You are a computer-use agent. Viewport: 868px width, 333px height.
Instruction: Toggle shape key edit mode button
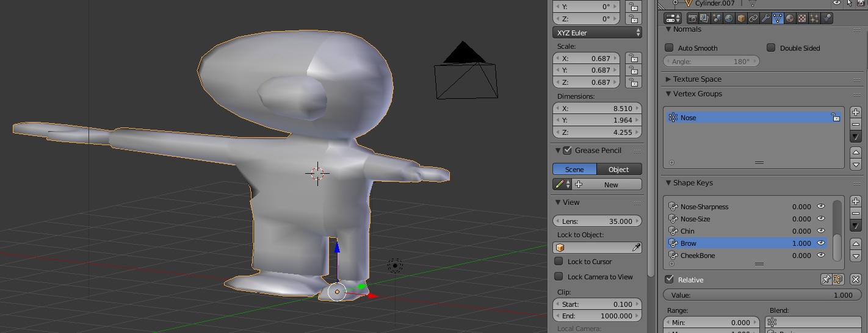[837, 279]
